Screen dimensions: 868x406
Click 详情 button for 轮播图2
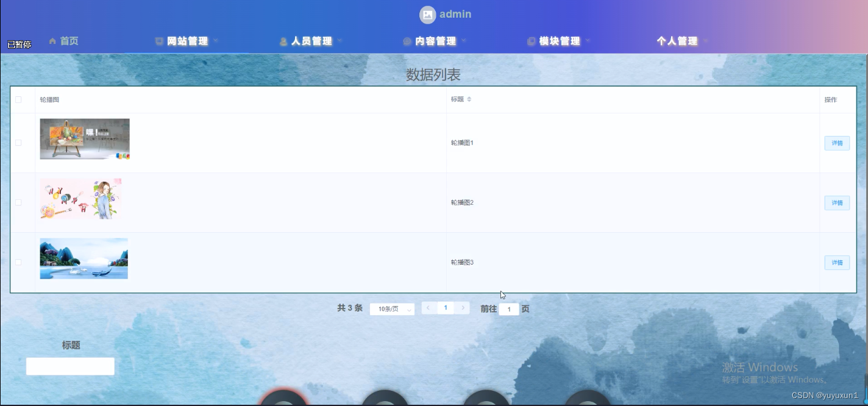837,203
